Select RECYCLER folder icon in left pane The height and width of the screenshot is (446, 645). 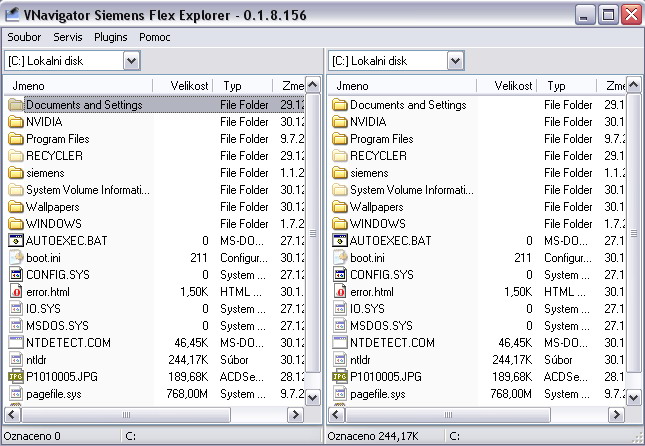click(16, 156)
